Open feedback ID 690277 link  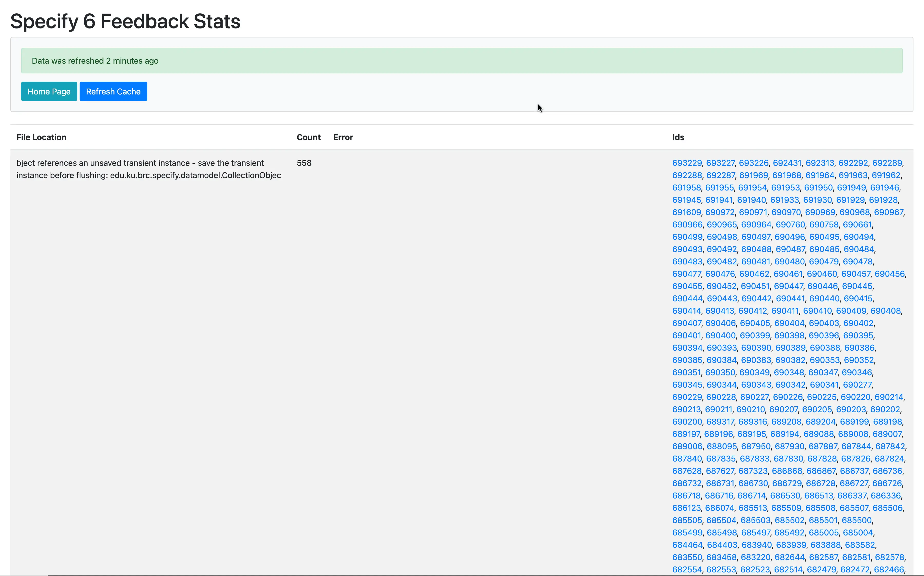[857, 385]
